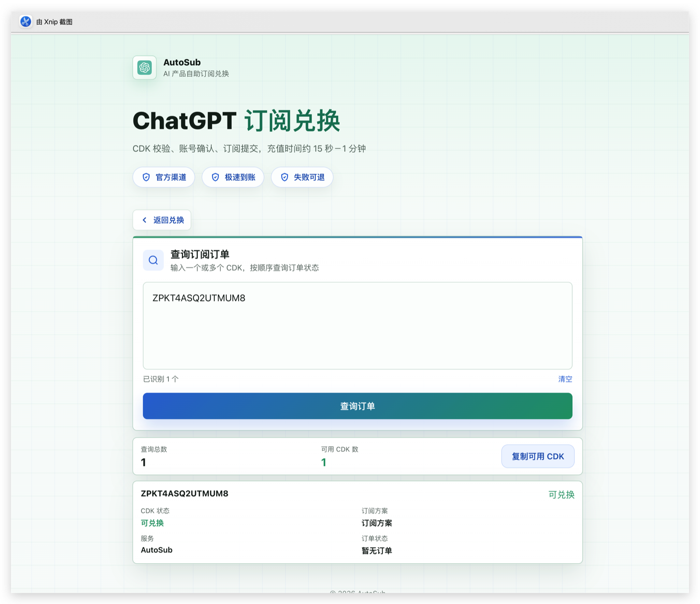
Task: Click the bold 订阅方案 value in result card
Action: point(377,523)
